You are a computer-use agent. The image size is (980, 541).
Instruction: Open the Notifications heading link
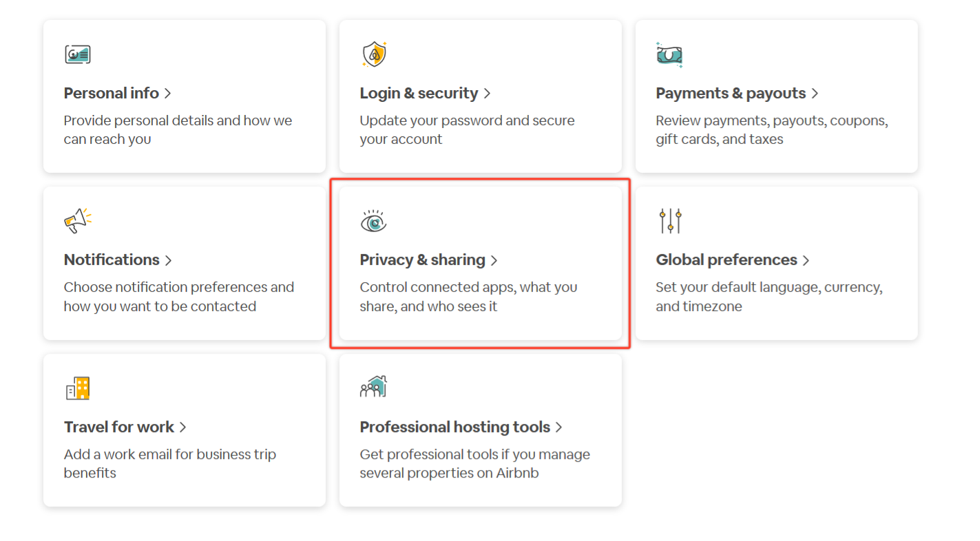(x=112, y=260)
